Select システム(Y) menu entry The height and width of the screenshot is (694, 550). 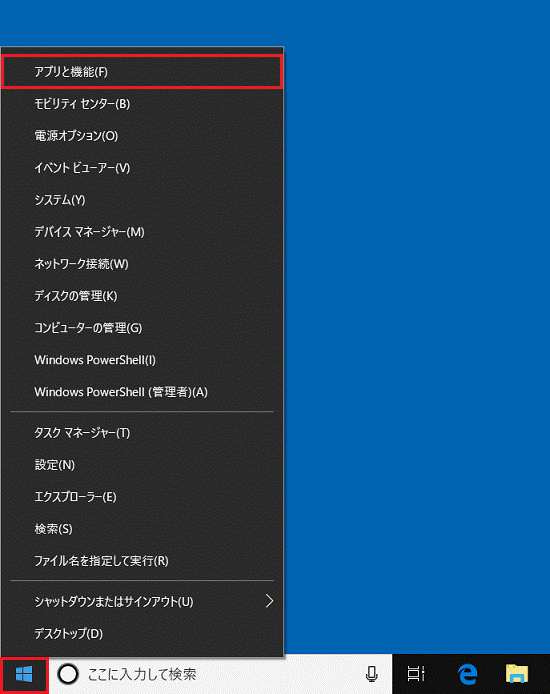[142, 200]
